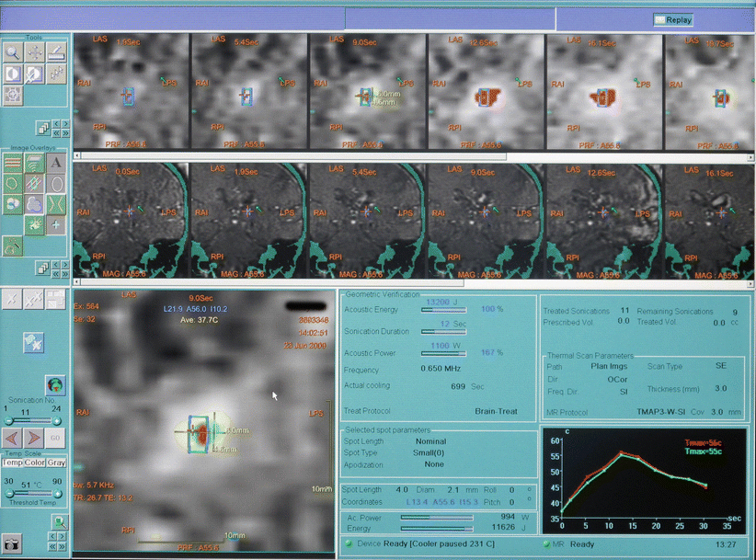The image size is (756, 560).
Task: Click the Replay button
Action: (x=673, y=19)
